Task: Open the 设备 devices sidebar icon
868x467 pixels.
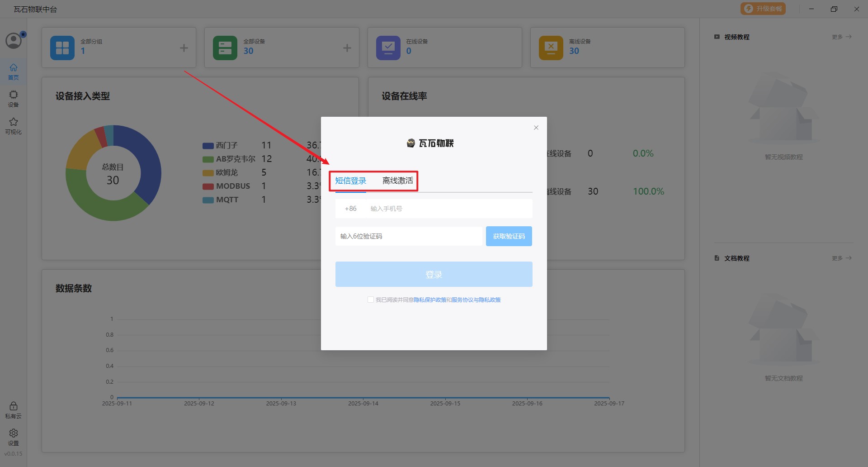Action: pyautogui.click(x=14, y=98)
